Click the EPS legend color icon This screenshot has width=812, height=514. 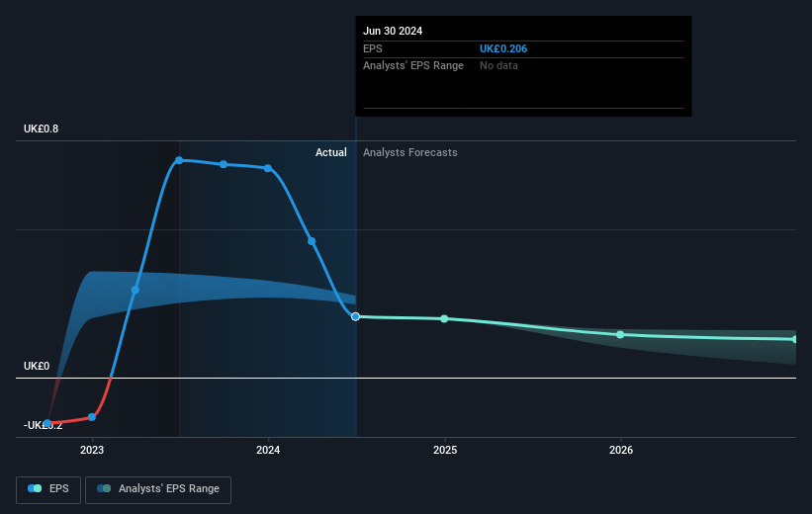(35, 488)
